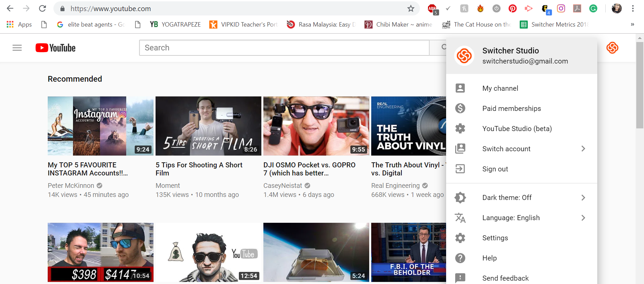Choose Sign out from the menu
The height and width of the screenshot is (284, 644).
click(x=495, y=169)
